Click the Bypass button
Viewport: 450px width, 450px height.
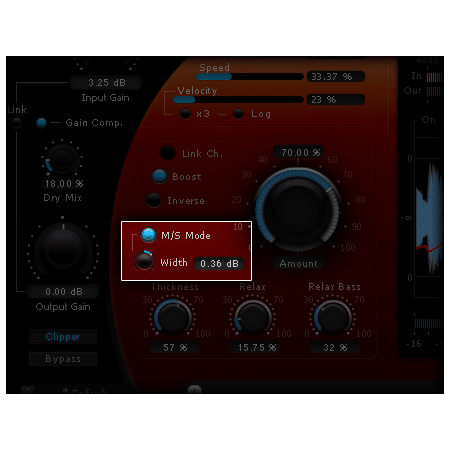tap(63, 359)
